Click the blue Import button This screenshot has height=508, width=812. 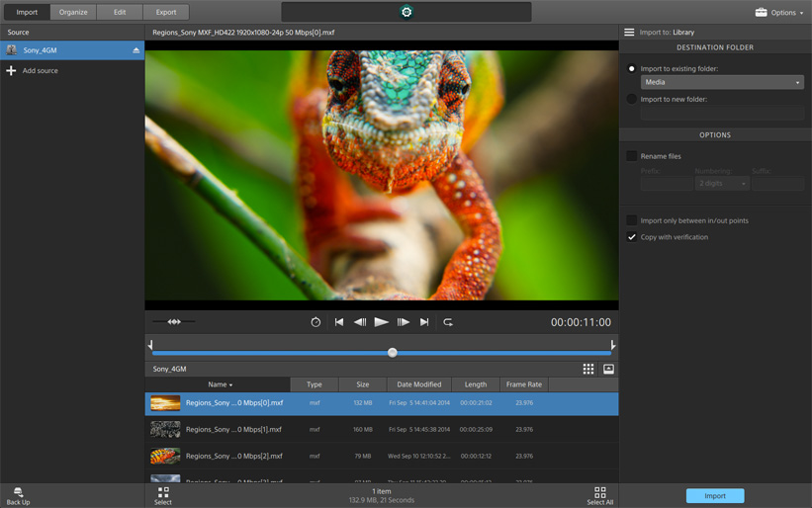[715, 495]
